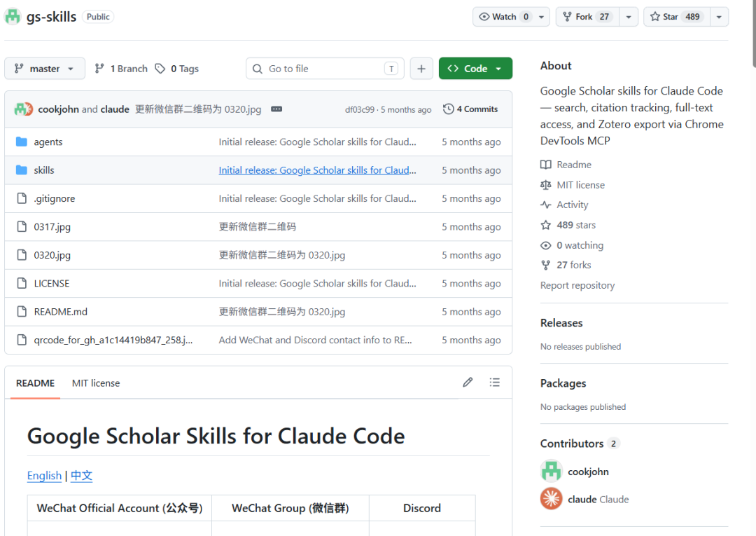
Task: Open the commit message for 0317.jpg row
Action: [x=258, y=227]
